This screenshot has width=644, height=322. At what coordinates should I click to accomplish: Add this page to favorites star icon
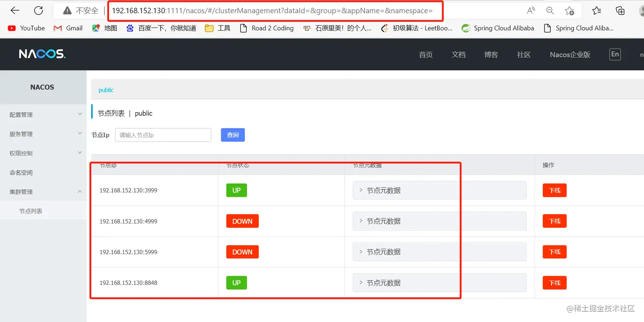pos(569,11)
